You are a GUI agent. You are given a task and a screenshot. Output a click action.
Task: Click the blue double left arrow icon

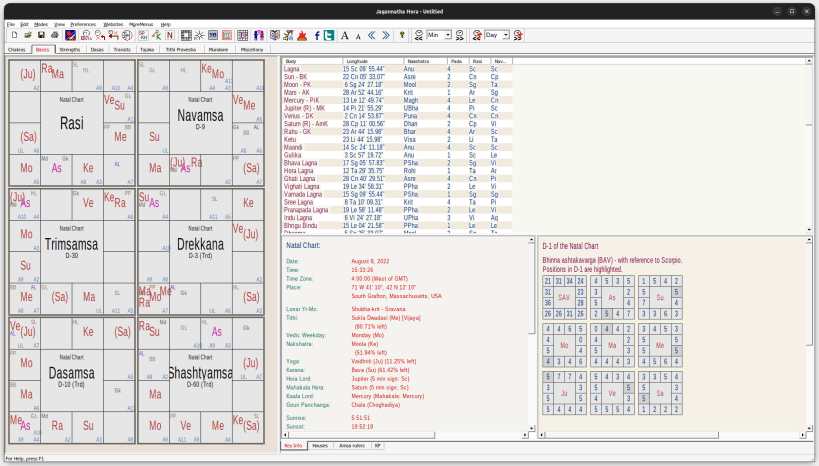coord(371,36)
